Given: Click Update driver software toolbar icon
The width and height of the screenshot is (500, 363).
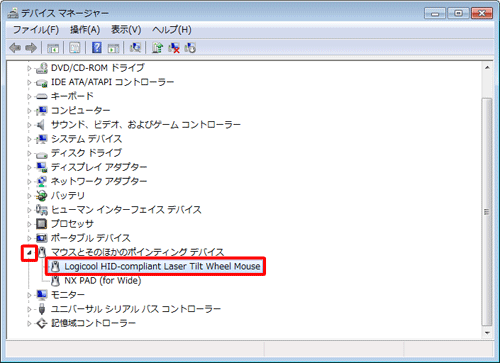Looking at the screenshot, I should 157,48.
